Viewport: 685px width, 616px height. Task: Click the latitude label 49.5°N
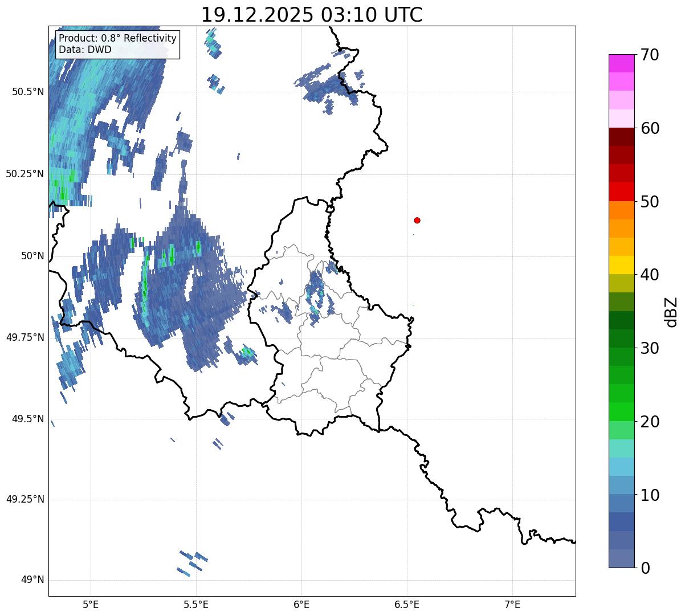tap(28, 419)
